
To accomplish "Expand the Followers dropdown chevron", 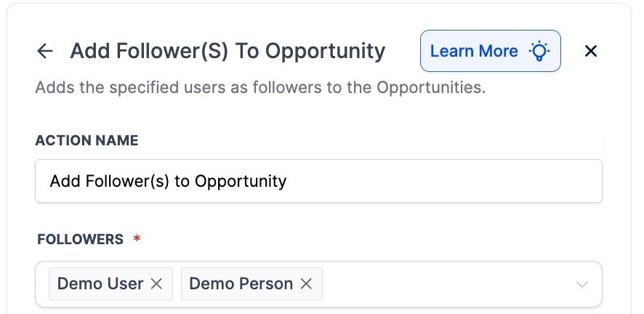I will tap(582, 284).
